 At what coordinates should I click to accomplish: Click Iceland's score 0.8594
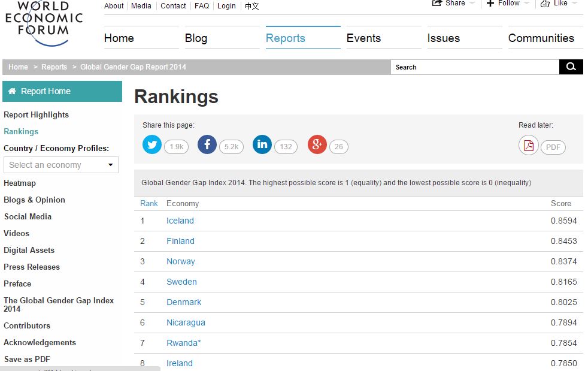(563, 221)
